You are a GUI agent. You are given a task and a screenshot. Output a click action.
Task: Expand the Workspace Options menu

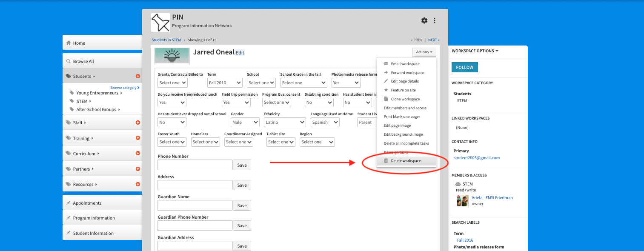(x=475, y=51)
